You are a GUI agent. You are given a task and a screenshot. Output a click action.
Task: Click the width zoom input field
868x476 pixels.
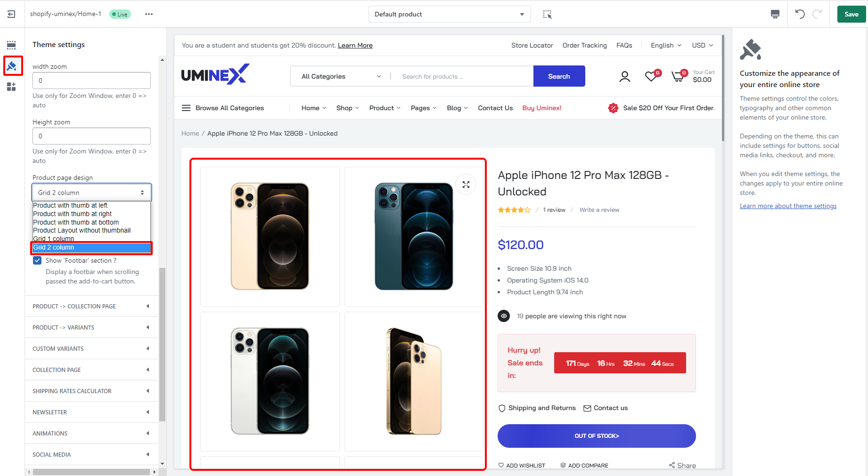coord(91,81)
